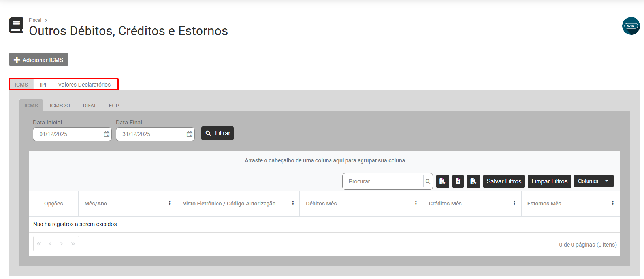The height and width of the screenshot is (279, 644).
Task: Click the Filtrar button
Action: coord(218,134)
